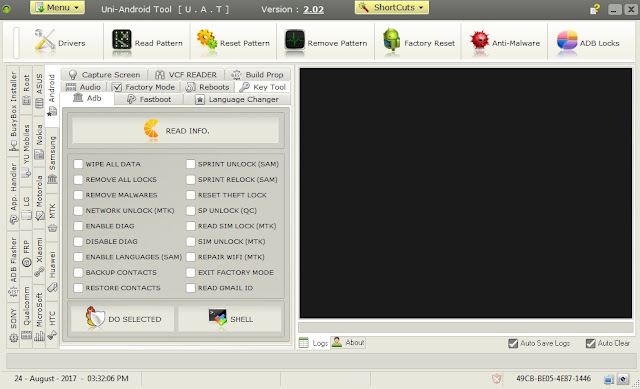Click the progress bar below log area
The height and width of the screenshot is (389, 640).
pyautogui.click(x=466, y=327)
